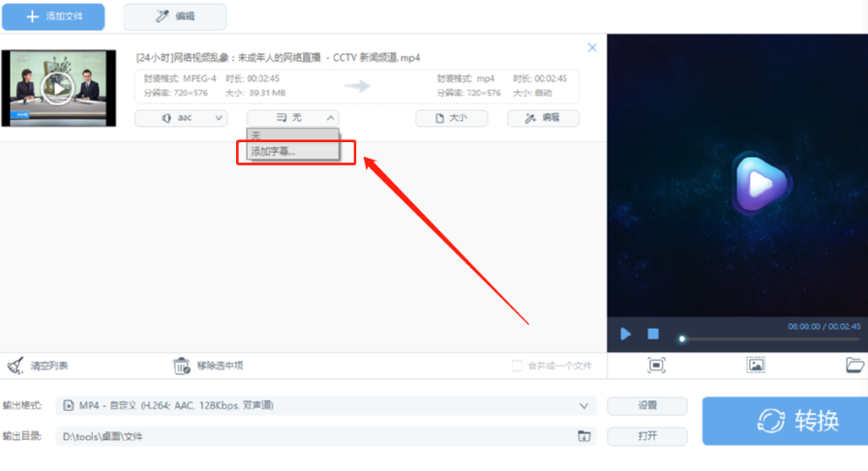Open the top 编辑 toolbar button
Viewport: 868px width, 471px height.
[x=175, y=16]
